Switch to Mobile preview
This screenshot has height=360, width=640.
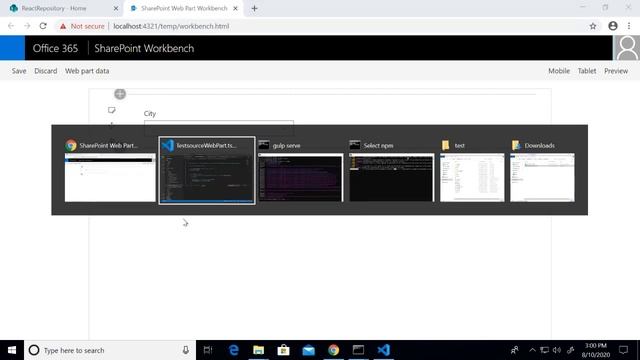tap(559, 71)
